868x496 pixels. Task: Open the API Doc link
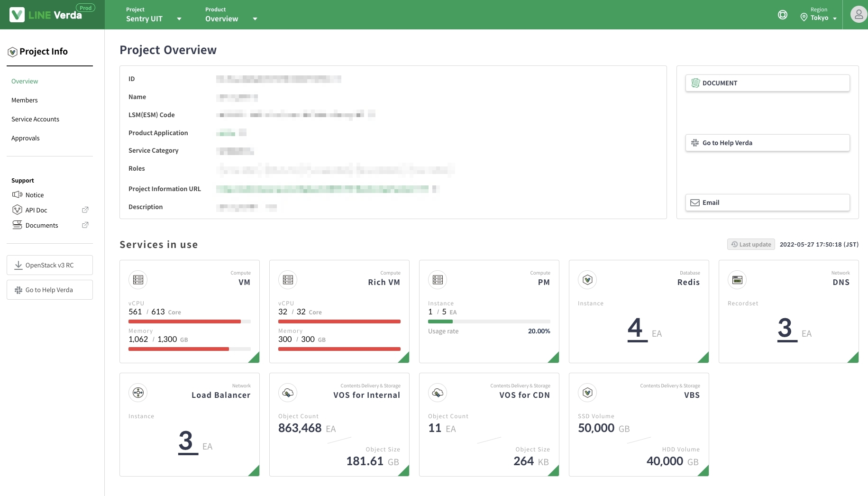37,210
